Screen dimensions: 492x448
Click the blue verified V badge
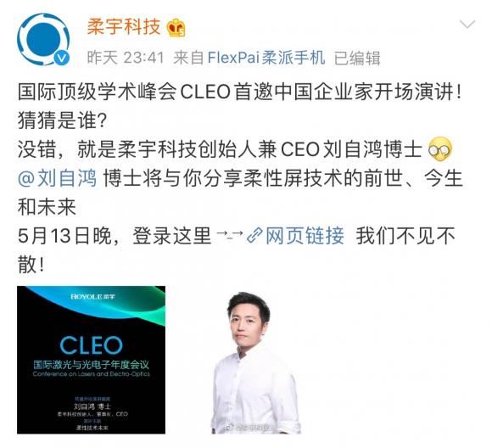(61, 58)
